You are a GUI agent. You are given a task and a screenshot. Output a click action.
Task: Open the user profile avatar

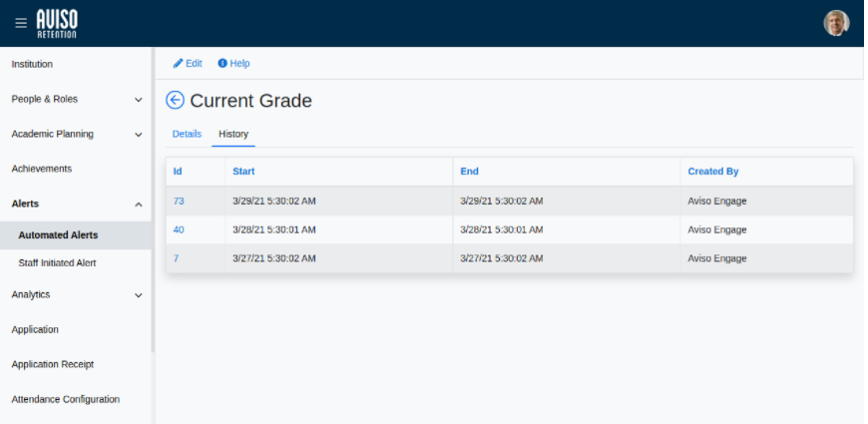pyautogui.click(x=836, y=23)
